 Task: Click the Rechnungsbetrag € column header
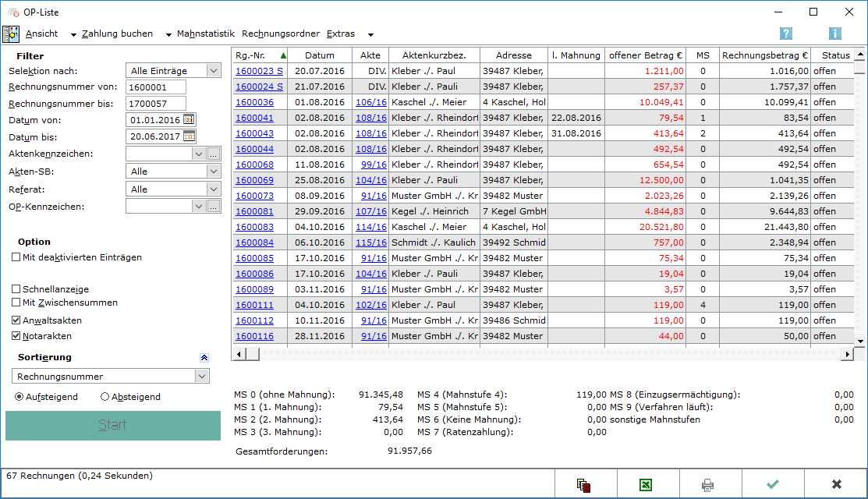[765, 55]
